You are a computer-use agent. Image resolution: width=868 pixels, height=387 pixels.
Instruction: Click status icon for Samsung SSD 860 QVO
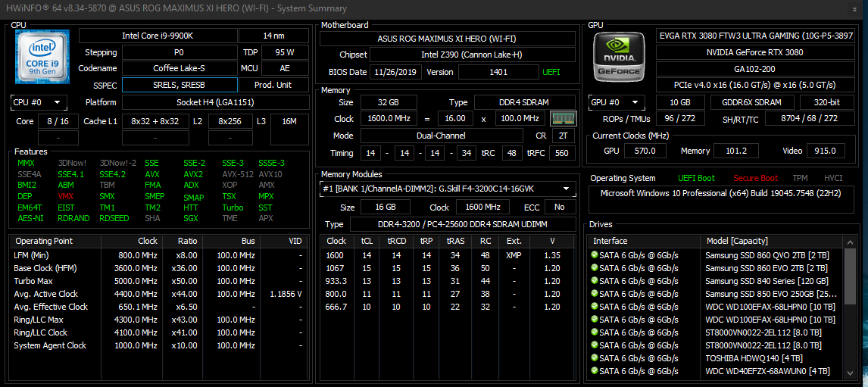tap(595, 255)
